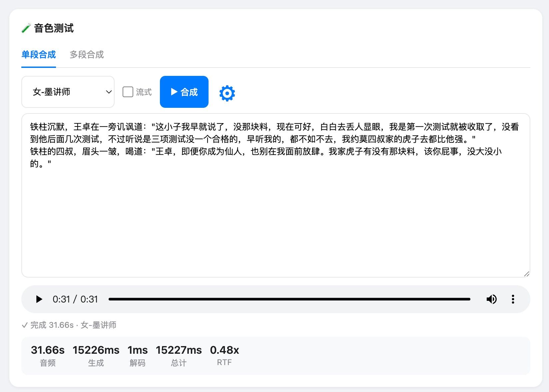Click the 音色测试 heading
Viewport: 549px width, 392px height.
54,28
